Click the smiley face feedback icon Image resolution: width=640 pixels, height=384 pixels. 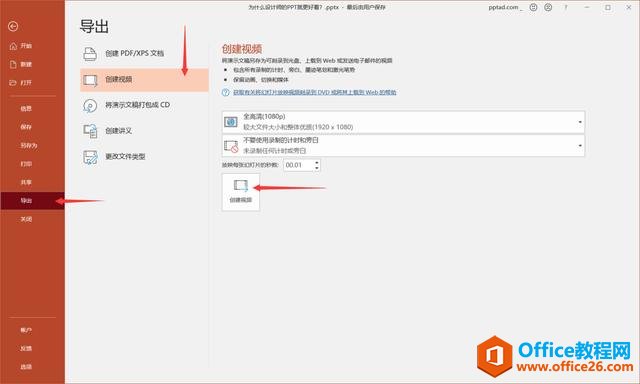(x=533, y=7)
